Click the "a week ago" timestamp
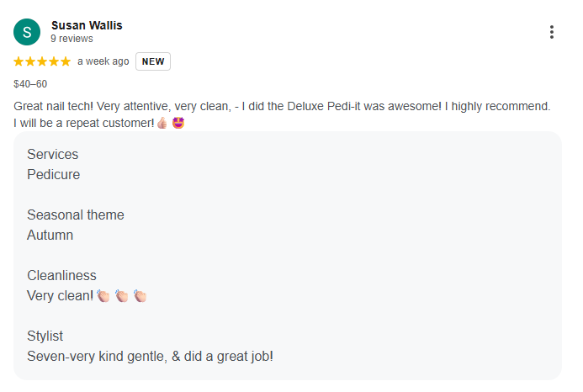Screen dimensions: 583x392 [x=103, y=61]
